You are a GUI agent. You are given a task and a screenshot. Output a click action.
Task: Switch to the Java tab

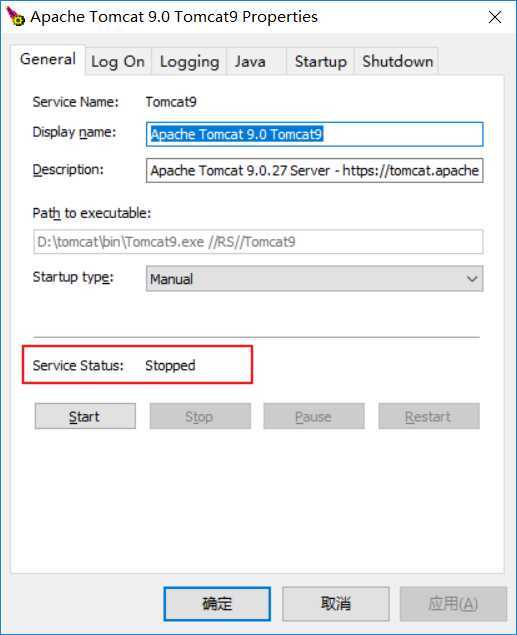point(256,62)
